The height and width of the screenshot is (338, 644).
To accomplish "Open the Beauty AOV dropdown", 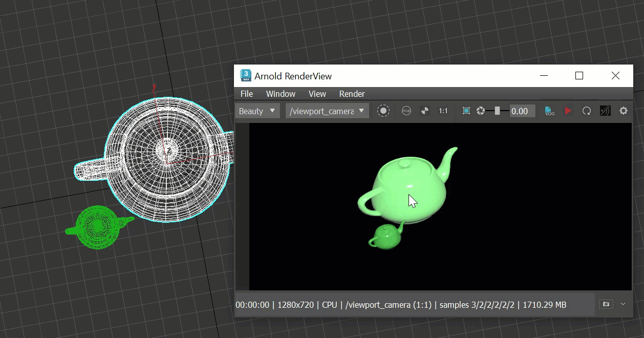I will pos(257,111).
